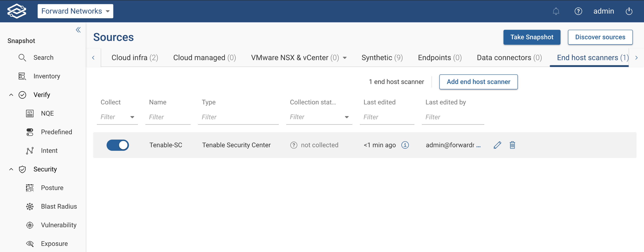Click the last edited info icon
The height and width of the screenshot is (252, 644).
(x=405, y=145)
